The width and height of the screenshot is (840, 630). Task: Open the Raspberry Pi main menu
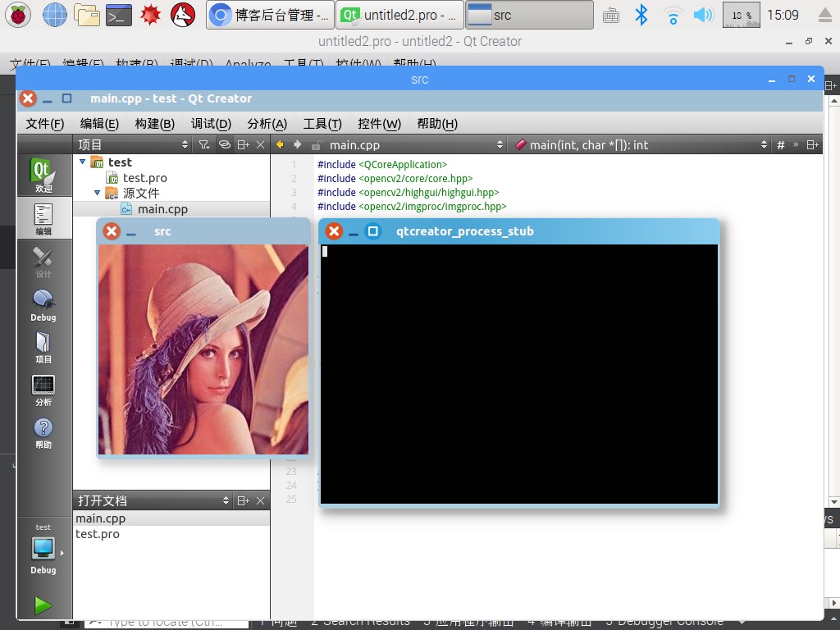[x=18, y=15]
